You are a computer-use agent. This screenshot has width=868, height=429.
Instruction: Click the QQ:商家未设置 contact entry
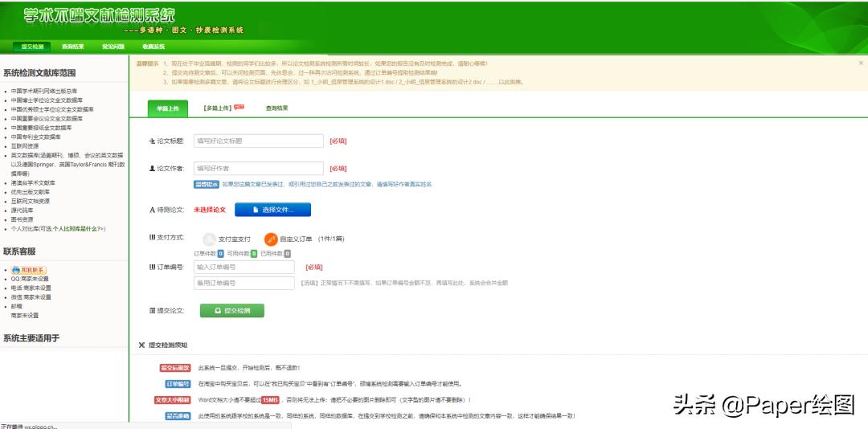[x=31, y=279]
